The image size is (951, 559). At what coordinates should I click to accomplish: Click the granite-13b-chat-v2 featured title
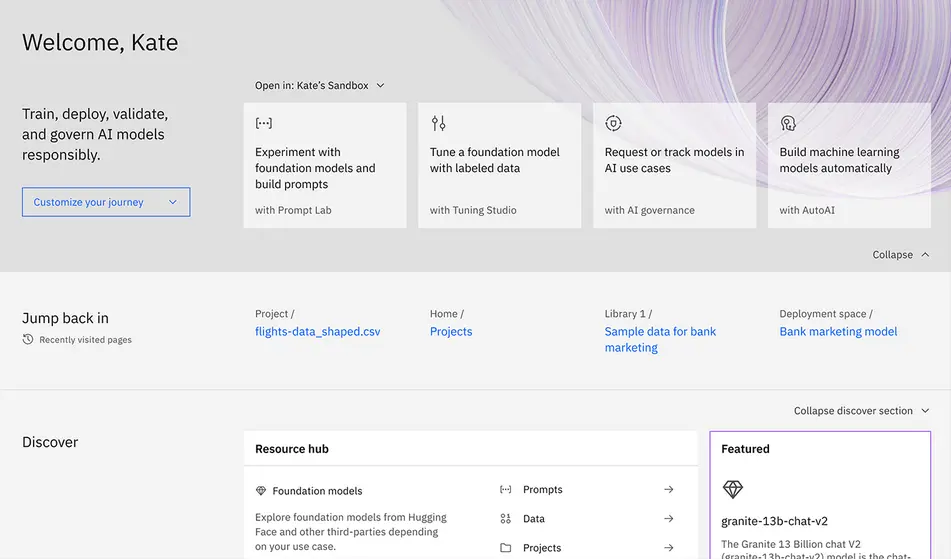click(x=774, y=521)
